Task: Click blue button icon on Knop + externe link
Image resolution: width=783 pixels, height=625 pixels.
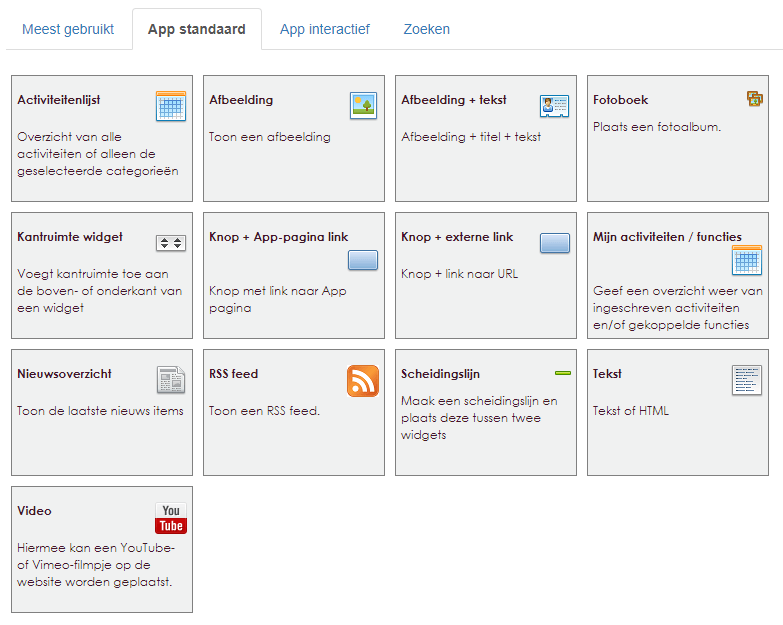Action: pyautogui.click(x=555, y=243)
